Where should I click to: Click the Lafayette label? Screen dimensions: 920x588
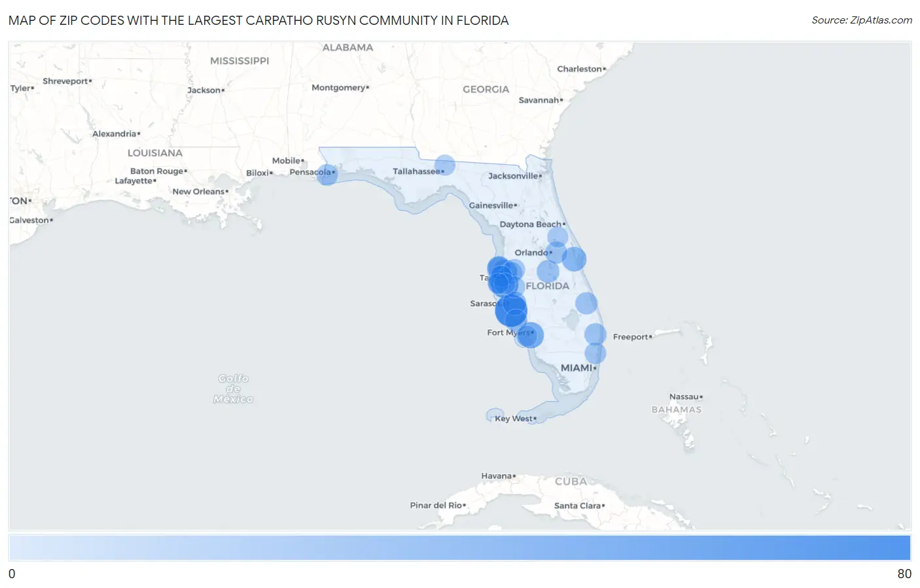[134, 181]
